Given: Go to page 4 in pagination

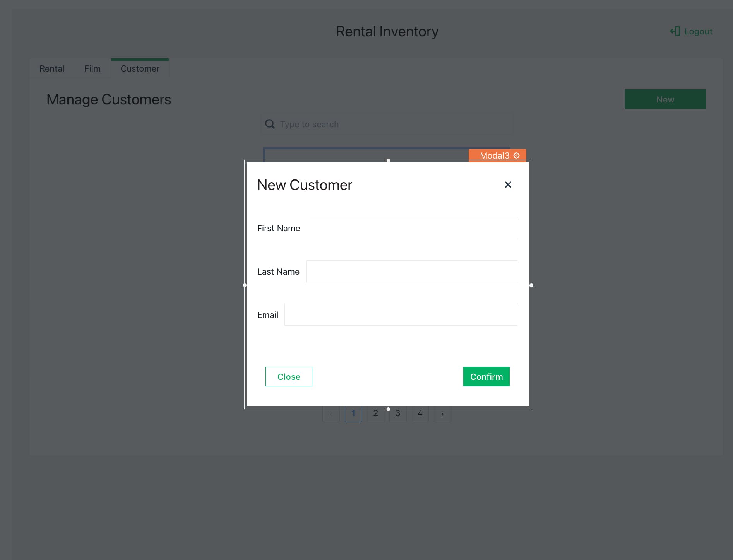Looking at the screenshot, I should point(420,414).
